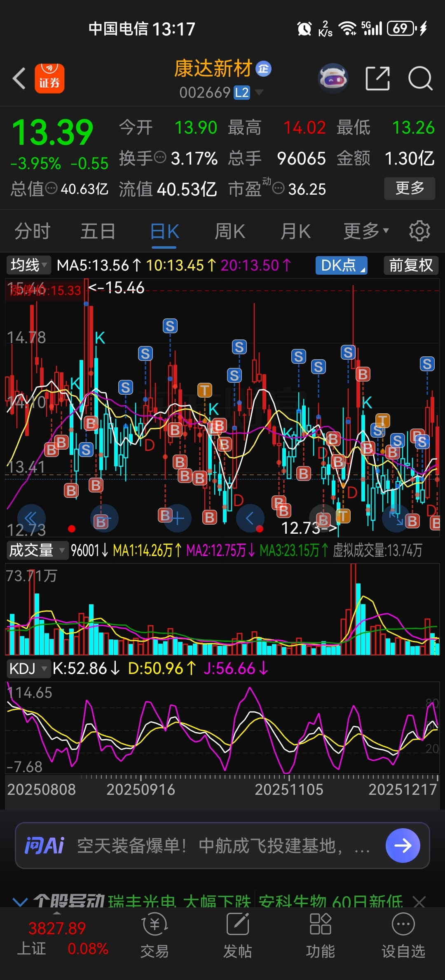445x980 pixels.
Task: Tap the L2 level badge
Action: click(x=242, y=92)
